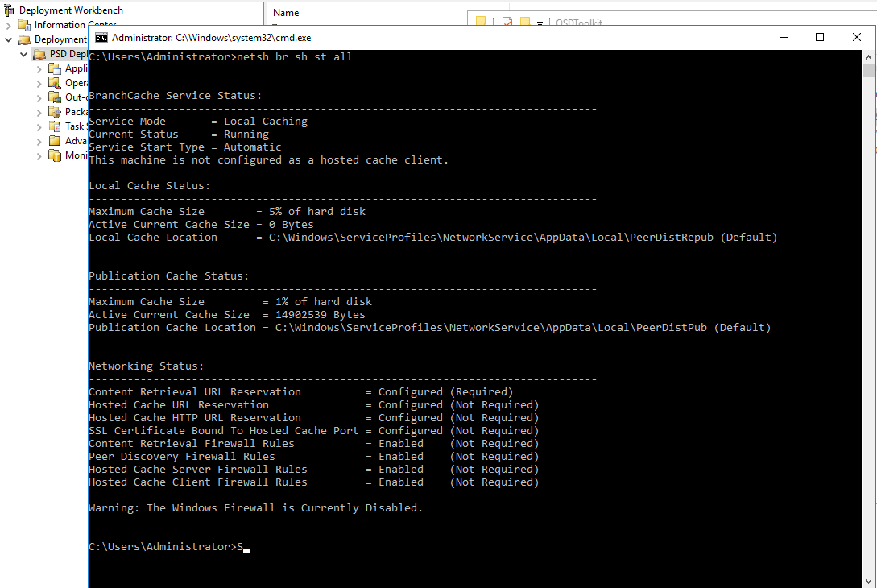877x588 pixels.
Task: Click the cmd scrollbar down arrow
Action: point(868,582)
